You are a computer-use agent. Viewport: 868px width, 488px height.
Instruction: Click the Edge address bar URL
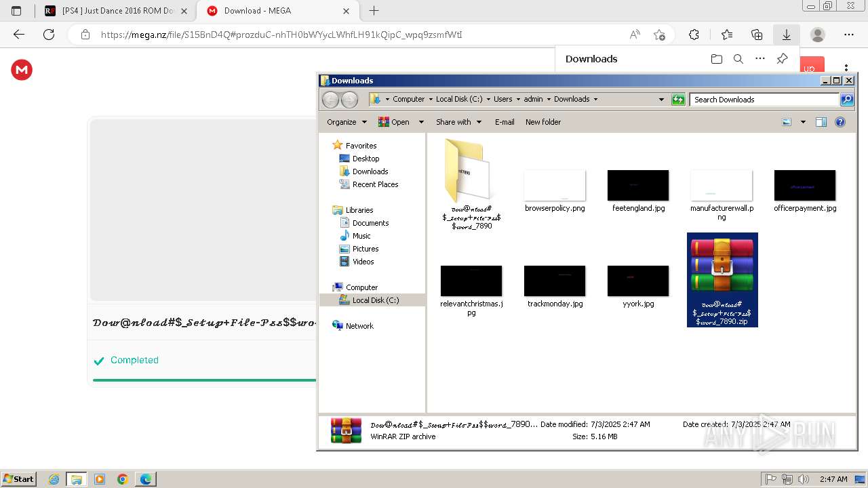[281, 35]
